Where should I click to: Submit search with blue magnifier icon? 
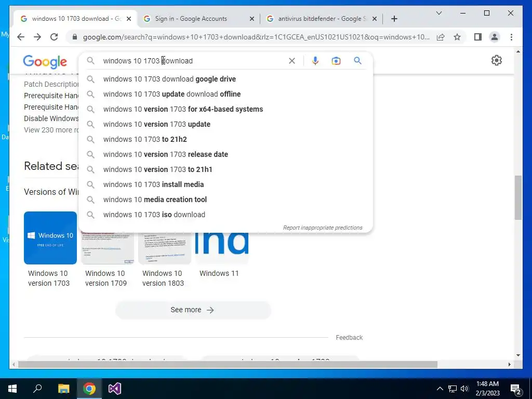click(x=357, y=61)
